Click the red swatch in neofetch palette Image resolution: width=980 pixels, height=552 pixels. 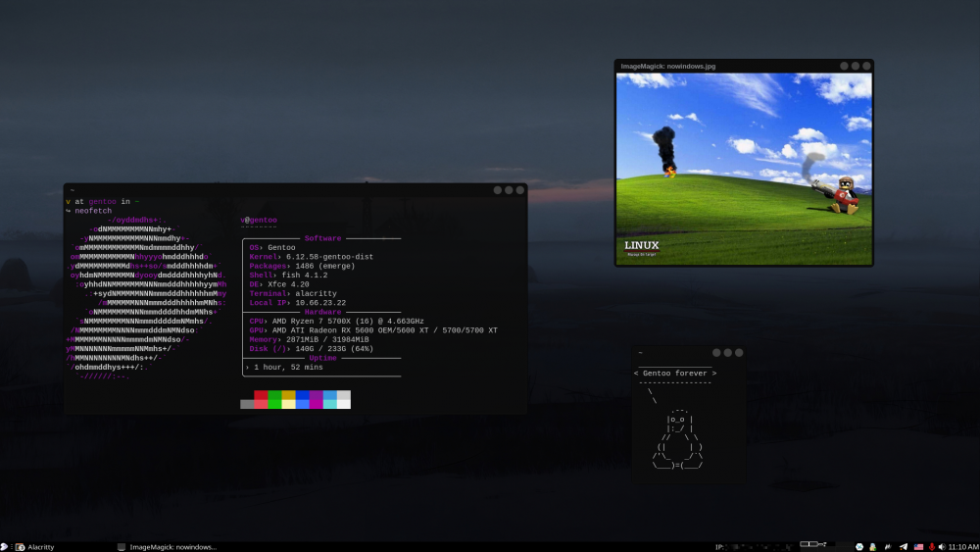[261, 395]
